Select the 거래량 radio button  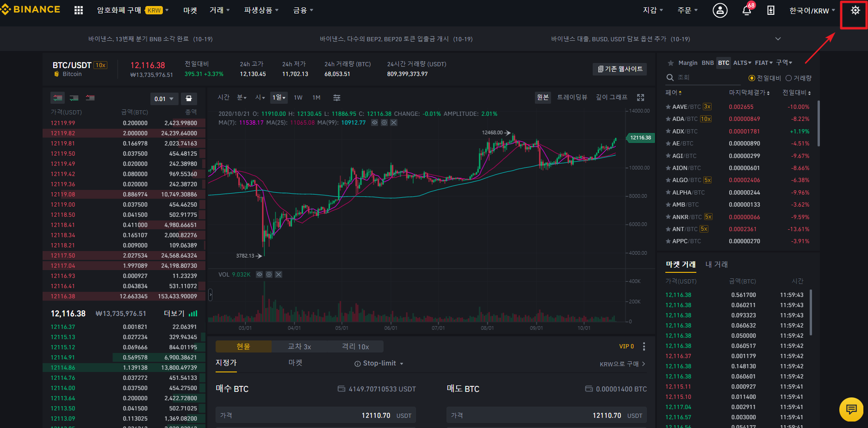[x=789, y=78]
